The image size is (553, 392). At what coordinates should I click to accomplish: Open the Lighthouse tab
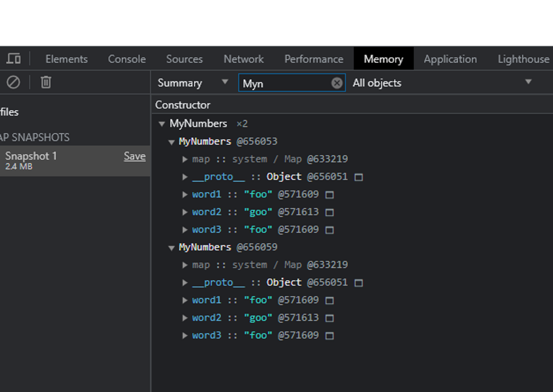(524, 59)
